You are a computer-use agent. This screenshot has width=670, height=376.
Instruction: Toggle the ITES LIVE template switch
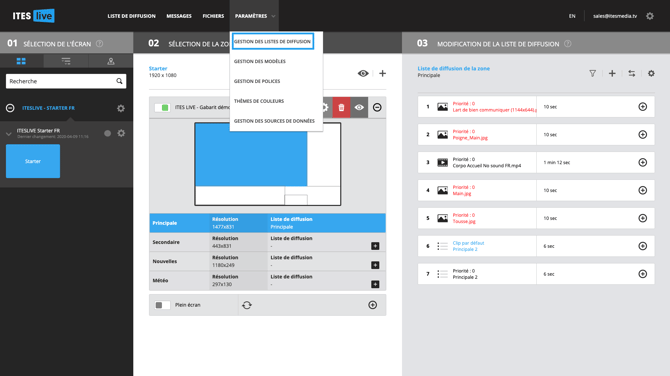click(x=162, y=107)
